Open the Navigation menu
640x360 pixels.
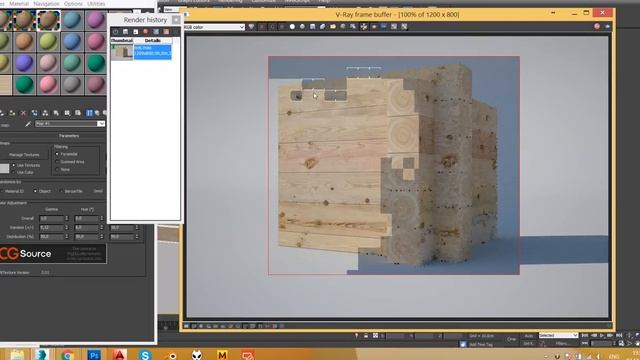click(x=46, y=4)
